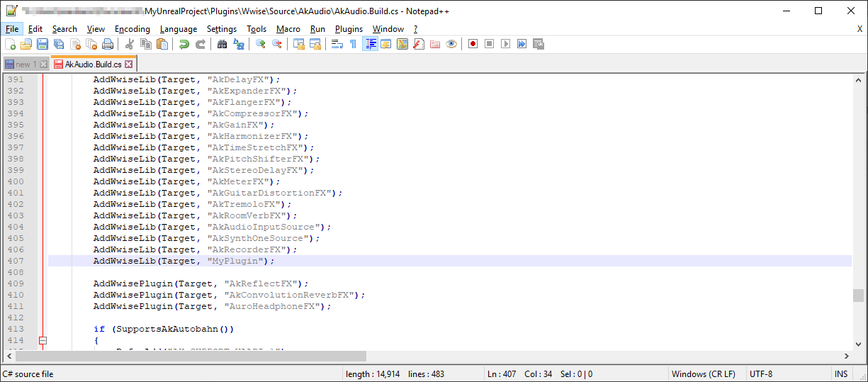
Task: Click the horizontal scrollbar thumb
Action: [x=191, y=356]
